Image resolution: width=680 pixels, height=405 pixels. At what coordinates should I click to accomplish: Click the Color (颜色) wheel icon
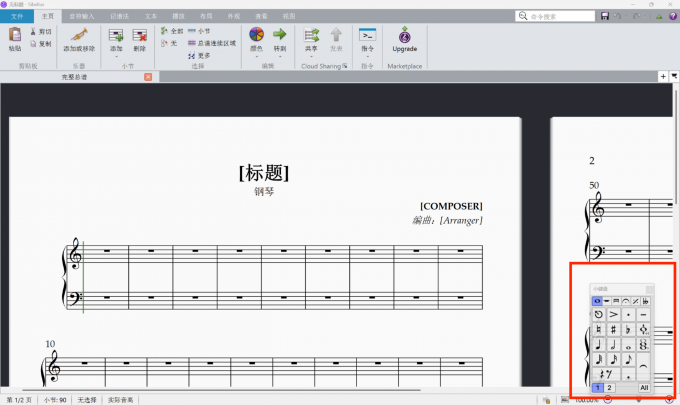point(256,34)
